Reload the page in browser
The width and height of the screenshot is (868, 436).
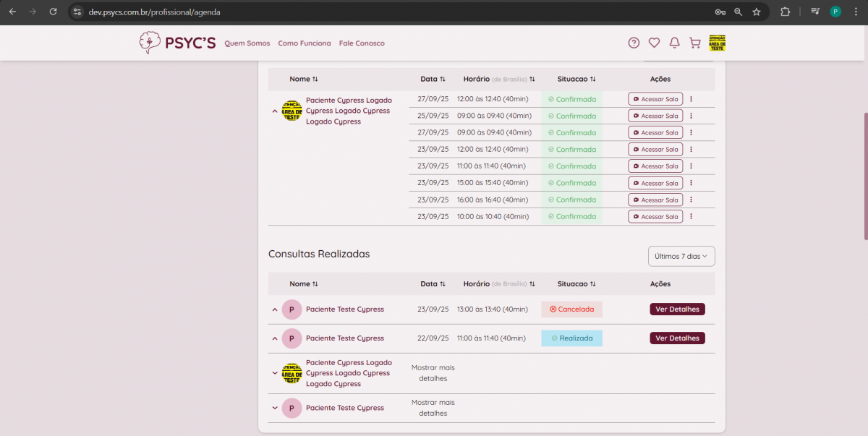[53, 12]
